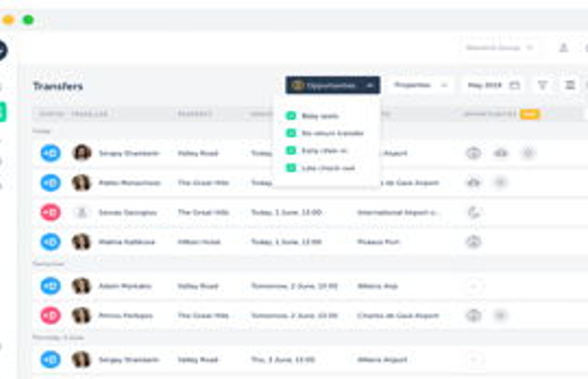Click the dark round app logo in sidebar
Viewport: 588px width, 379px height.
coord(2,50)
